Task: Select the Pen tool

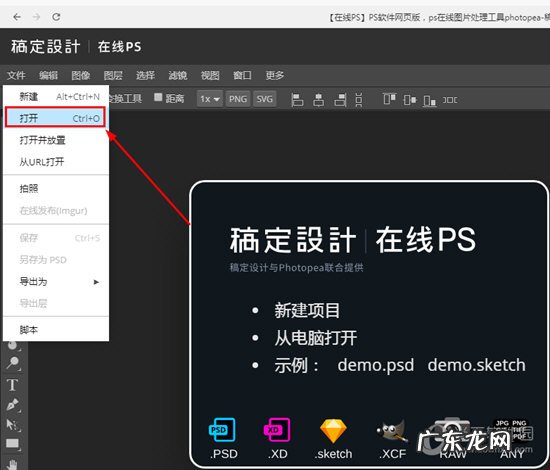Action: 13,405
